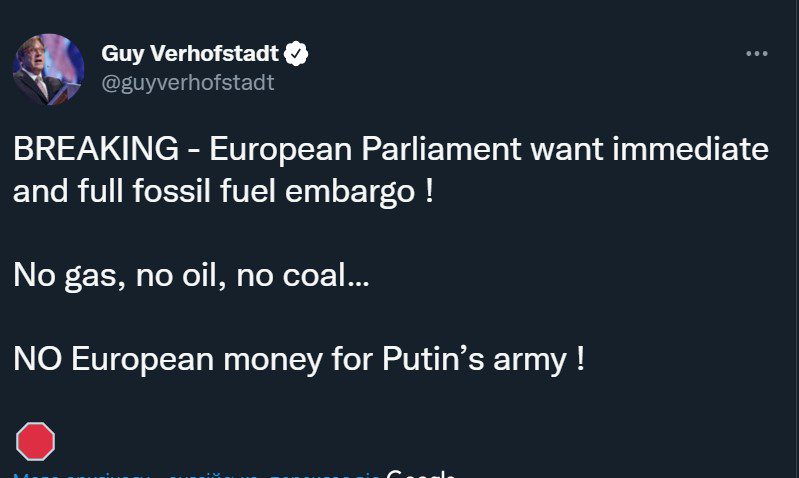
Task: Click the Guy Verhofstadt display name
Action: (190, 54)
